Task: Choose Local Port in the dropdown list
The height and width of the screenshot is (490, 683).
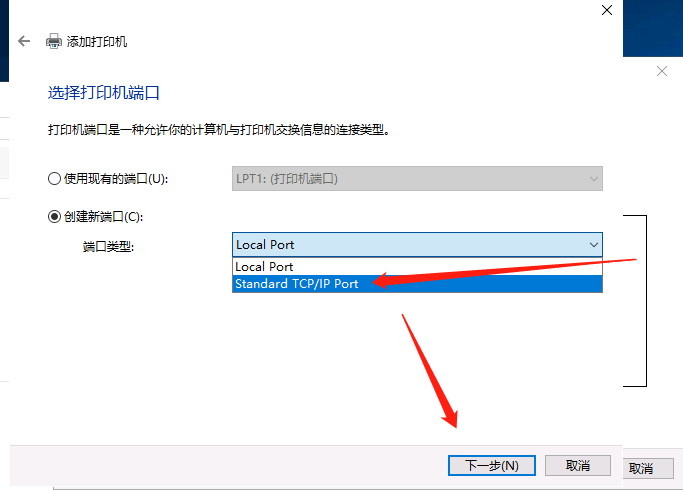Action: click(x=417, y=267)
